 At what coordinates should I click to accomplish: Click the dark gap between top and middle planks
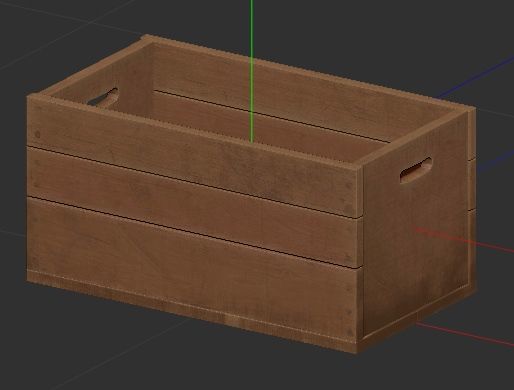coord(193,182)
